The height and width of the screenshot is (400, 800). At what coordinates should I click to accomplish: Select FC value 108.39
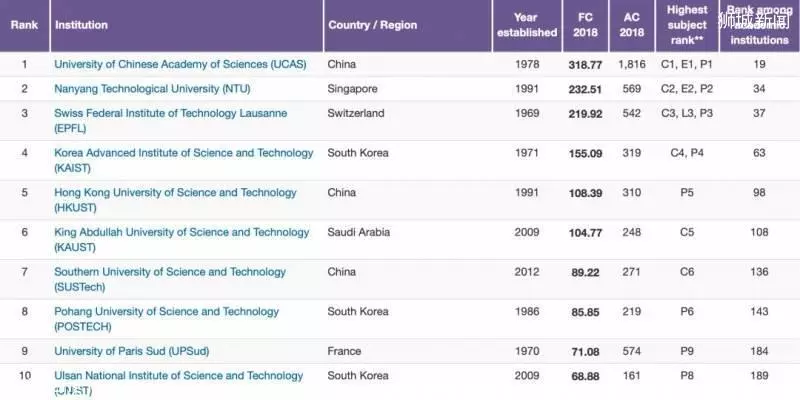coord(585,193)
